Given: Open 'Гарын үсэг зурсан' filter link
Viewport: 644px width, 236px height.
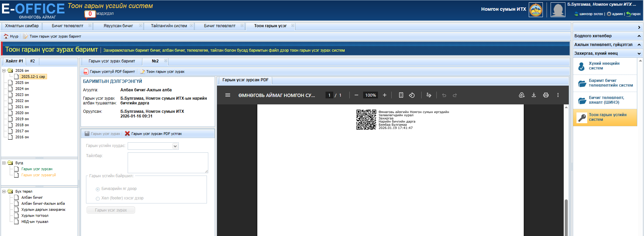Looking at the screenshot, I should click(x=37, y=169).
